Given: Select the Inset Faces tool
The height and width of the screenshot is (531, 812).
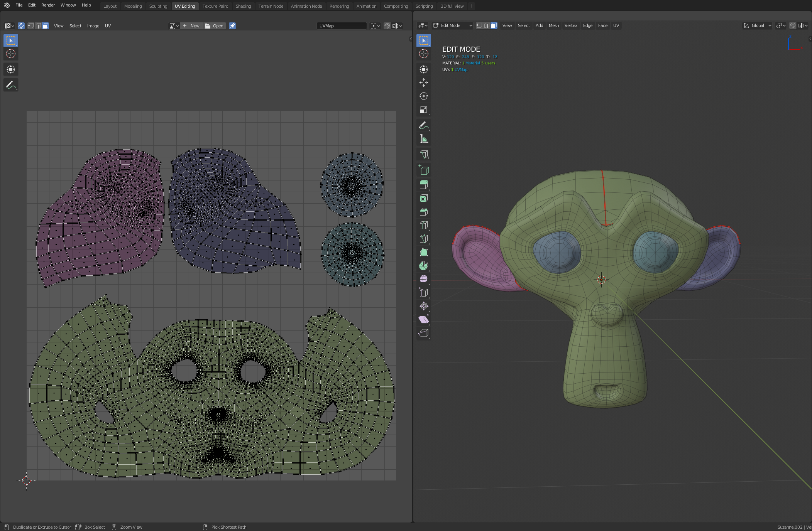Looking at the screenshot, I should pyautogui.click(x=424, y=198).
